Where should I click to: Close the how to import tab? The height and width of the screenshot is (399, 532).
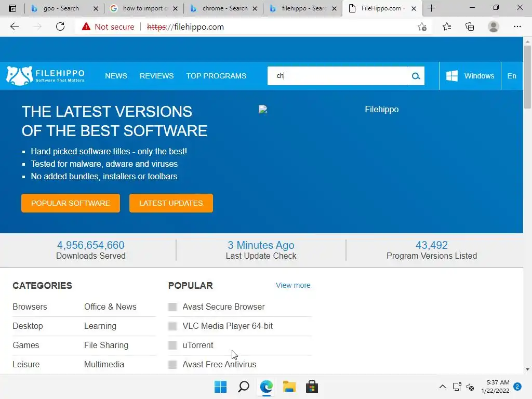coord(175,8)
